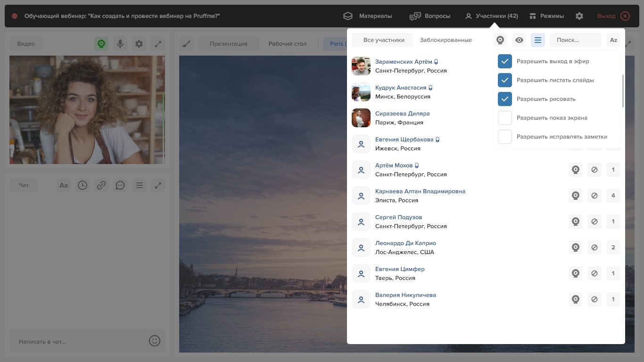This screenshot has width=644, height=362.
Task: Switch to 'Заблокированные' tab
Action: coord(446,40)
